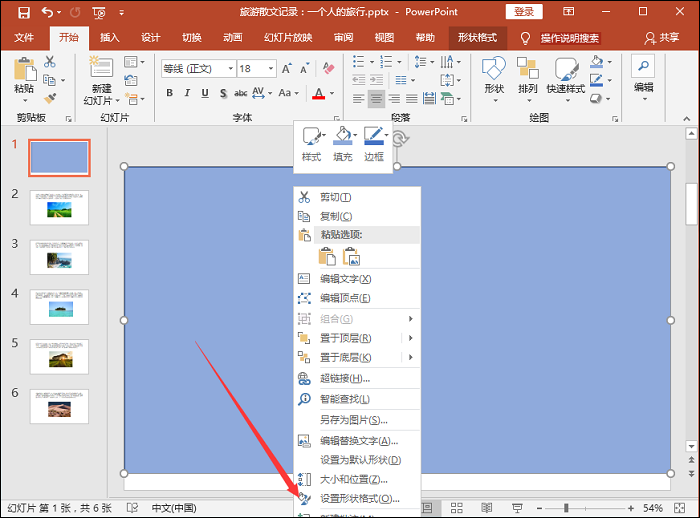The width and height of the screenshot is (700, 518).
Task: Click the Format Painter brush icon
Action: pyautogui.click(x=50, y=98)
